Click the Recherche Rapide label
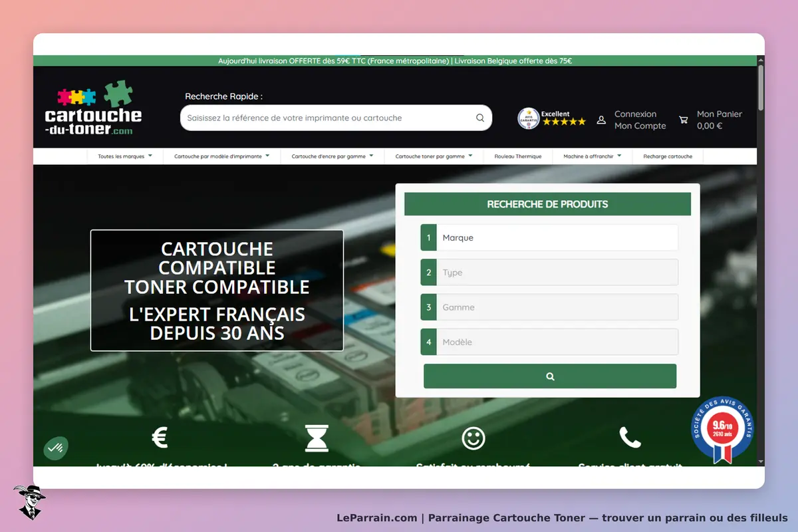 tap(223, 96)
